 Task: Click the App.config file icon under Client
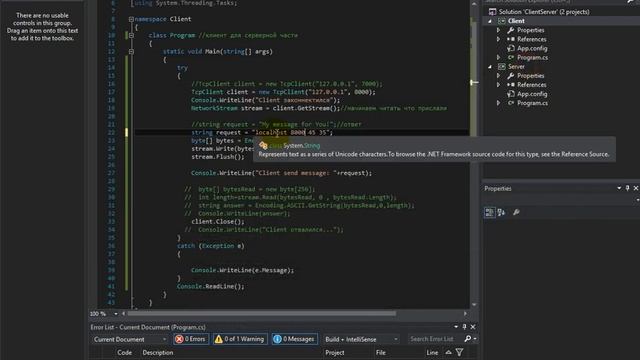511,48
